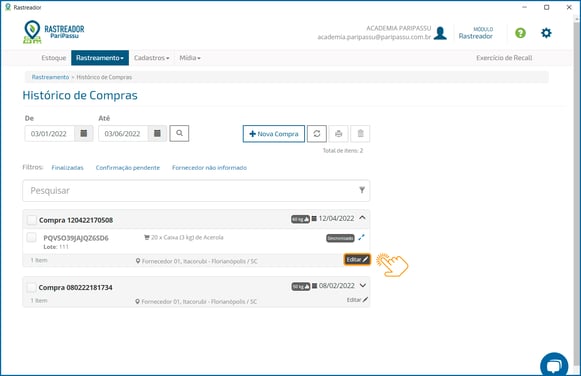
Task: Apply the Finalizadas filter
Action: [67, 168]
